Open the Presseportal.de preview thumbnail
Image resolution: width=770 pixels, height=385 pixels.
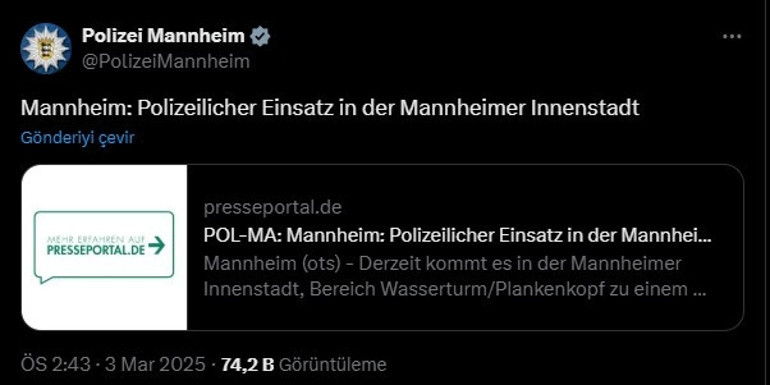coord(104,247)
